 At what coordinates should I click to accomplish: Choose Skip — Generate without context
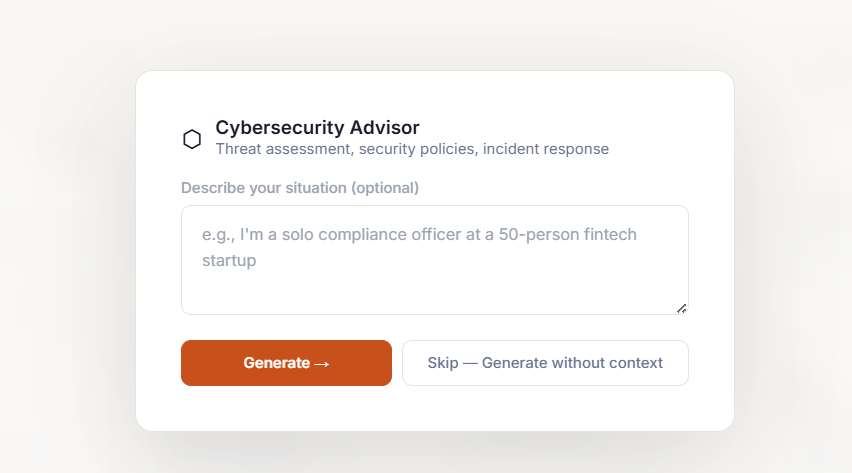coord(545,363)
